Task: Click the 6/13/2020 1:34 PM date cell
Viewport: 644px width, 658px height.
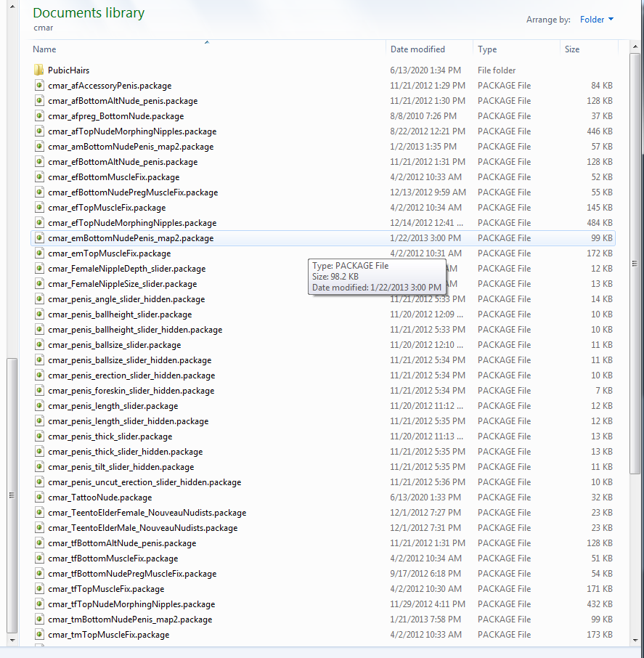Action: pyautogui.click(x=425, y=70)
